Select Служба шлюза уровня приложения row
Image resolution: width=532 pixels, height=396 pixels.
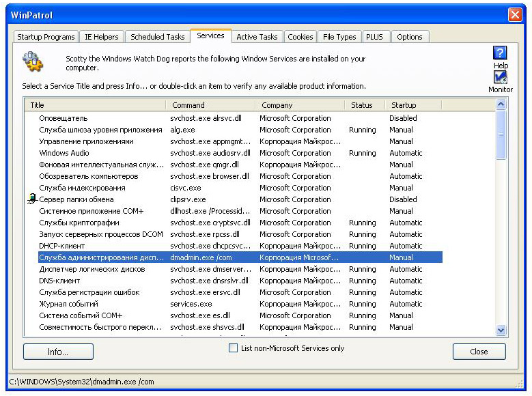pos(240,130)
